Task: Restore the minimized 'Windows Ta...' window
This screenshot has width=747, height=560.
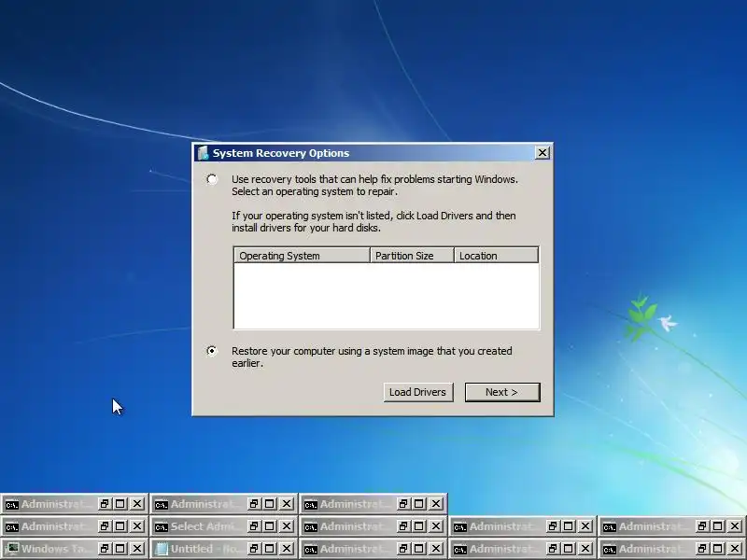Action: 105,549
